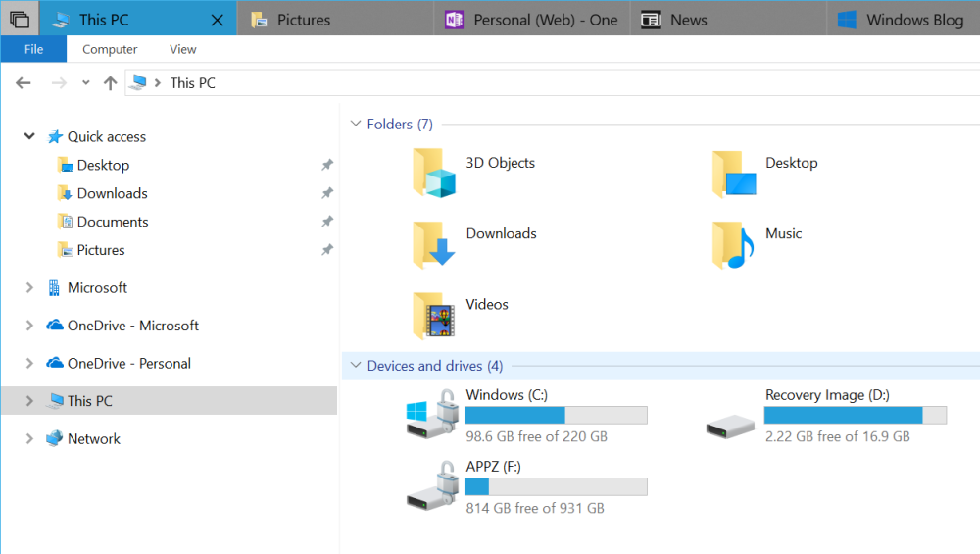Expand the OneDrive - Microsoft node

point(29,326)
